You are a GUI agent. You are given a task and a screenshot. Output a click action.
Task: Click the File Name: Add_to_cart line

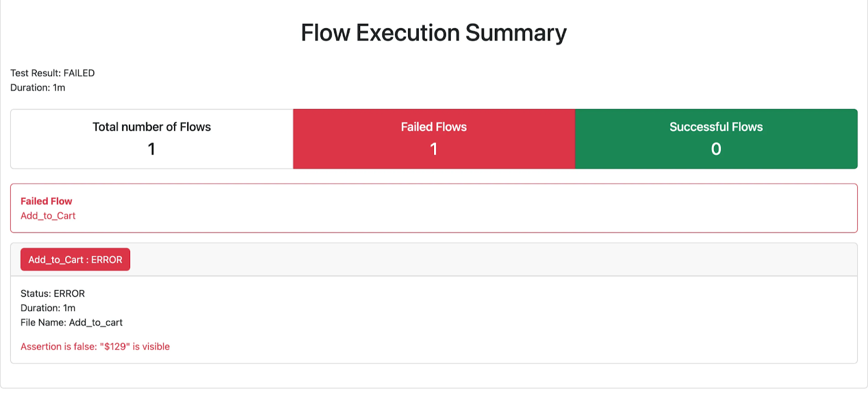[x=72, y=323]
